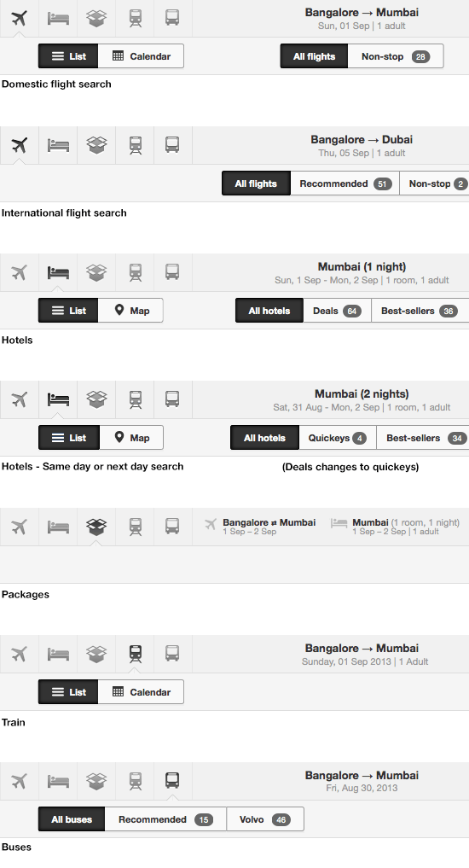This screenshot has width=469, height=868.
Task: Open the train icon in the Mumbai (1 night) bar
Action: tap(136, 273)
